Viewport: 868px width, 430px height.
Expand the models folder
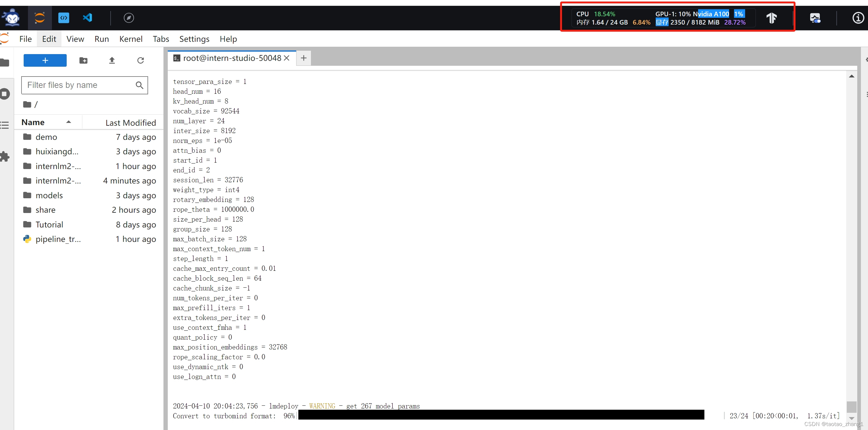(x=49, y=195)
